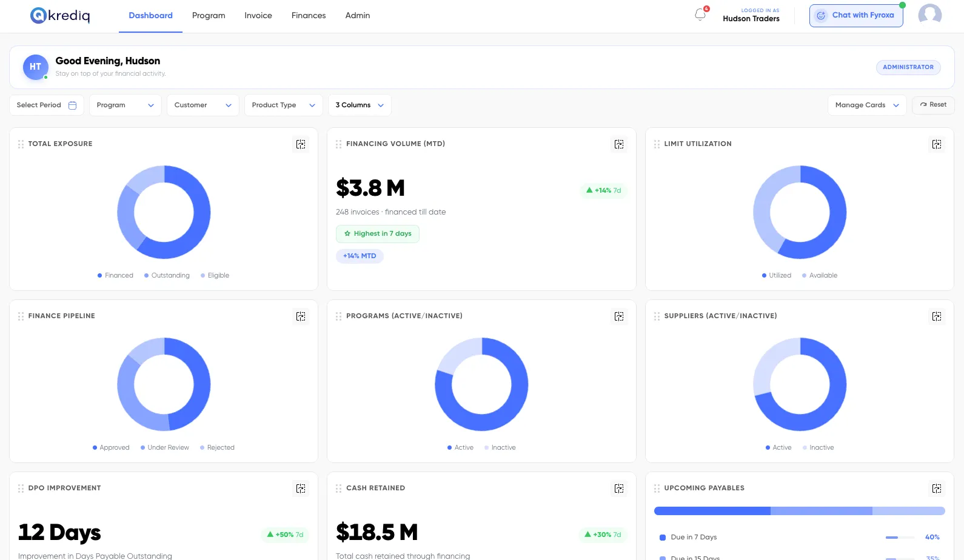Image resolution: width=964 pixels, height=560 pixels.
Task: Toggle the Outstanding legend in Total Exposure
Action: [167, 275]
